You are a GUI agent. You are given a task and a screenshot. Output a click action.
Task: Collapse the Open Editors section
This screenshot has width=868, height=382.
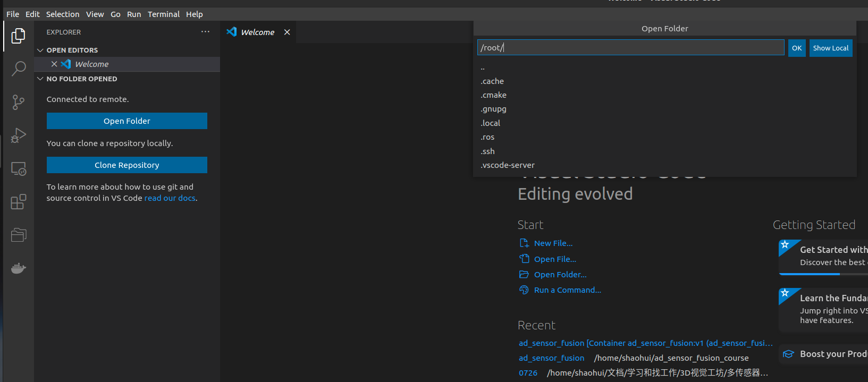40,50
